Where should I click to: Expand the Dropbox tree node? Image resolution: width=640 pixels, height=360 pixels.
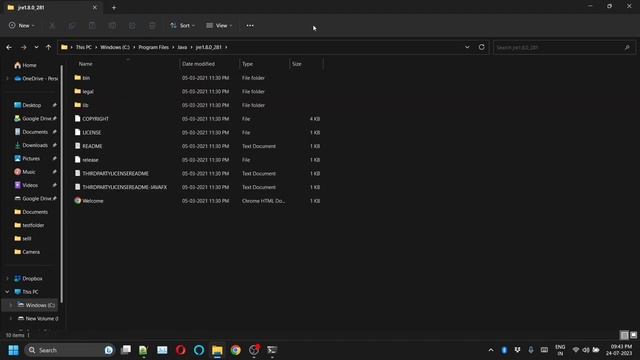tap(7, 278)
